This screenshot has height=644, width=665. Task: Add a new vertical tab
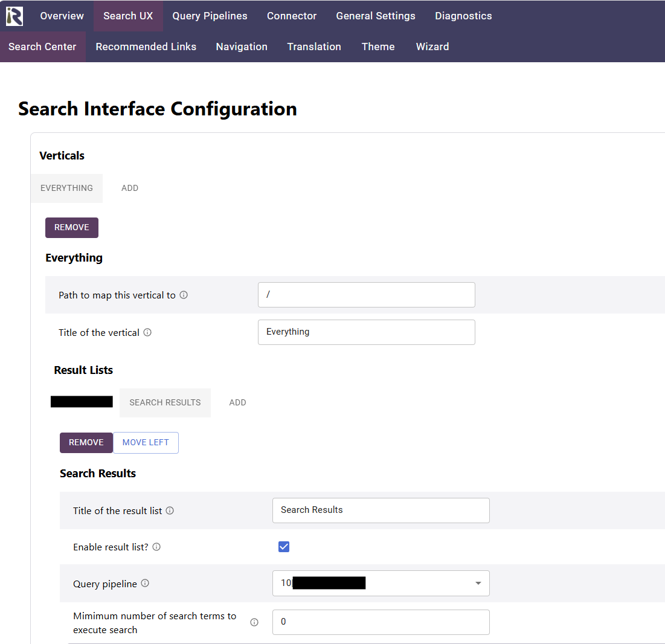click(130, 188)
